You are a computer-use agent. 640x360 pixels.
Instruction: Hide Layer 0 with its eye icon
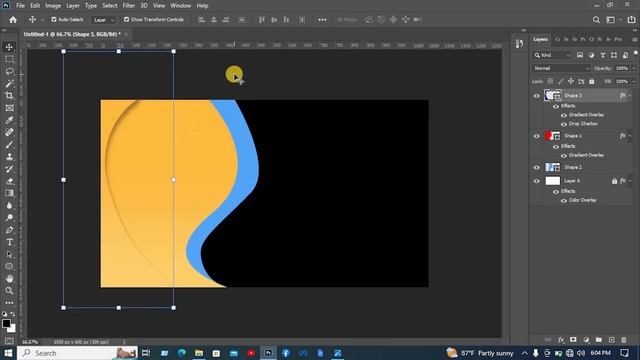tap(537, 181)
